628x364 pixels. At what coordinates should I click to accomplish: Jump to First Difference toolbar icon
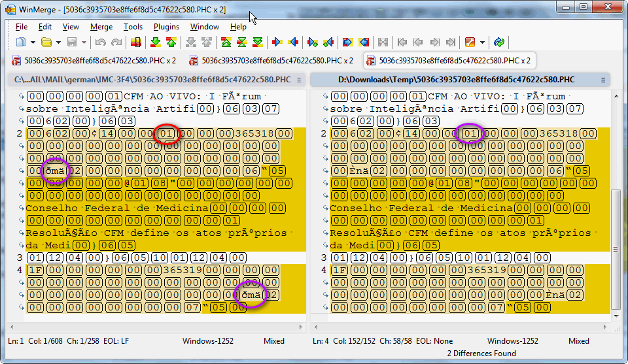(x=226, y=42)
